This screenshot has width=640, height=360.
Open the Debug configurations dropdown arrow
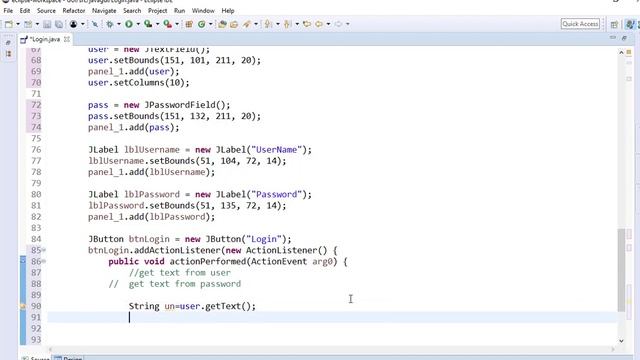point(119,24)
